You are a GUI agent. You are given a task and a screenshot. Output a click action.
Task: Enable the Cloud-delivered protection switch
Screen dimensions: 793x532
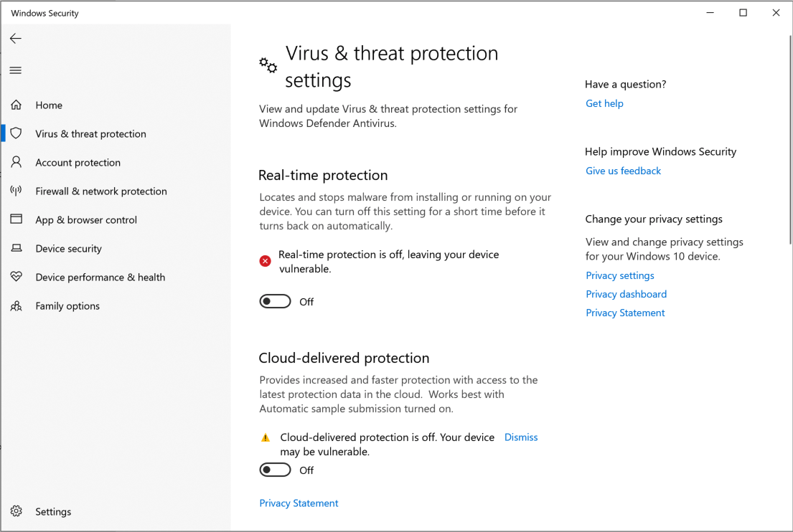coord(276,470)
